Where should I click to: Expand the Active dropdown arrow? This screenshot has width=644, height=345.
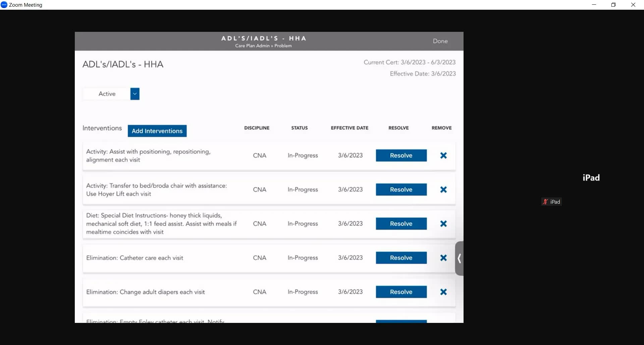click(135, 93)
